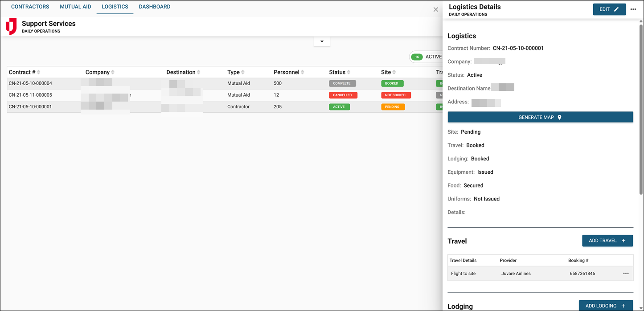This screenshot has height=311, width=644.
Task: Toggle the Active filter chip
Action: tap(427, 57)
